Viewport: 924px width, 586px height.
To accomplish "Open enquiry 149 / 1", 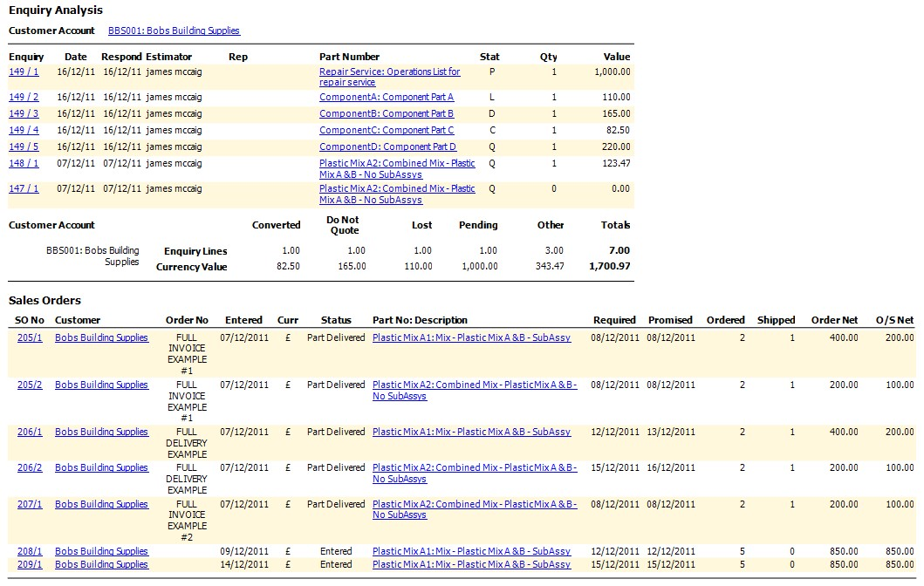I will click(24, 72).
